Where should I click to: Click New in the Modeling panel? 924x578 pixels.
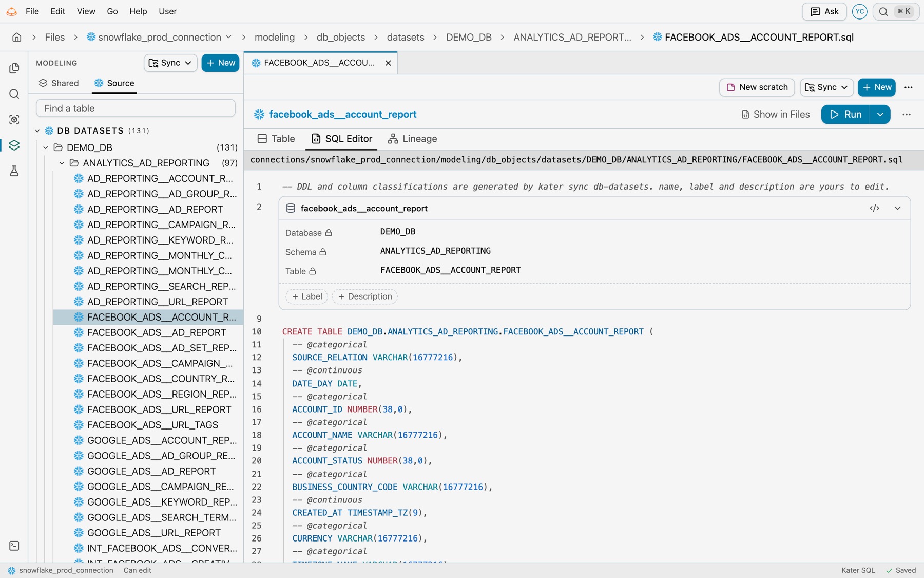[x=220, y=63]
